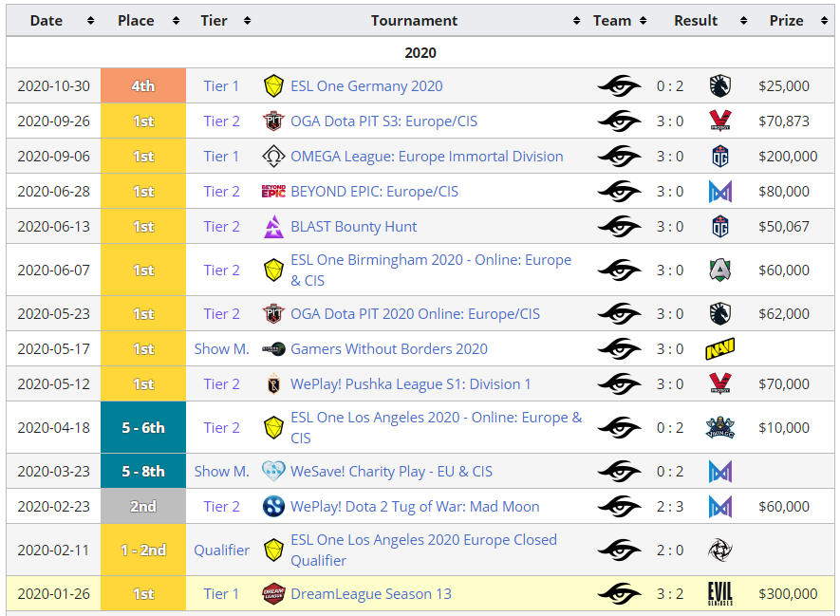This screenshot has width=840, height=616.
Task: Click Evil Geniuses logo in DreamLeague row
Action: click(x=720, y=594)
